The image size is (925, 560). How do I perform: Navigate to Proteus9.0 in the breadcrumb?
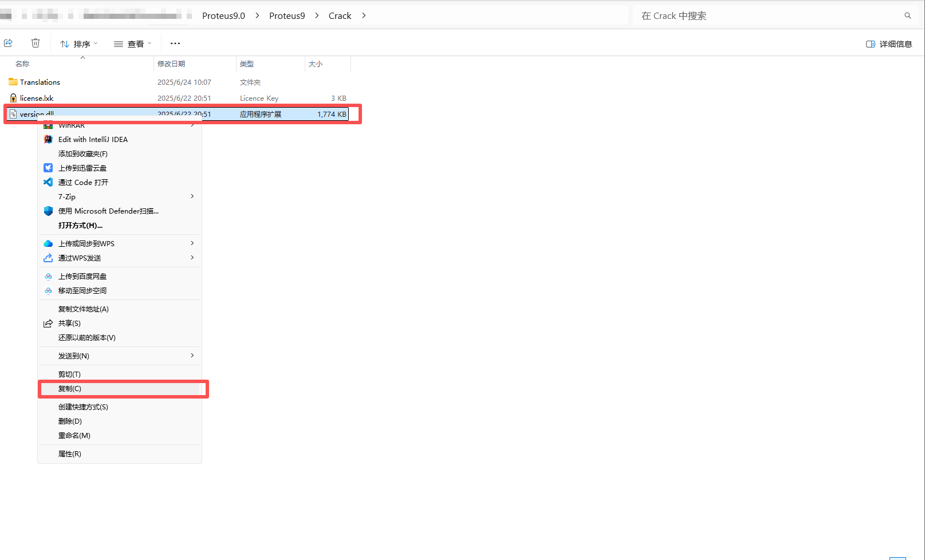(x=223, y=15)
